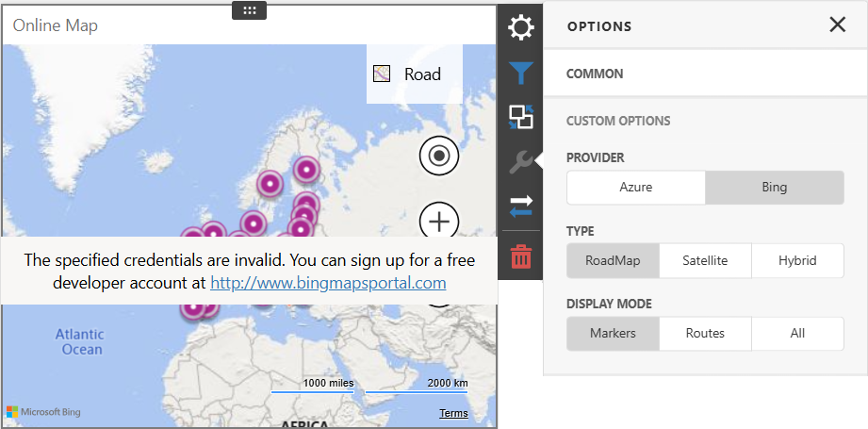The width and height of the screenshot is (868, 429).
Task: Open the Convert To arrows icon
Action: (521, 206)
